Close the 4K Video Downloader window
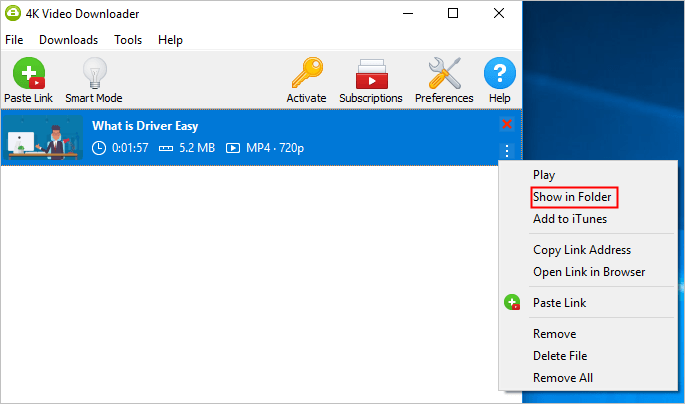Viewport: 685px width, 404px height. 499,14
